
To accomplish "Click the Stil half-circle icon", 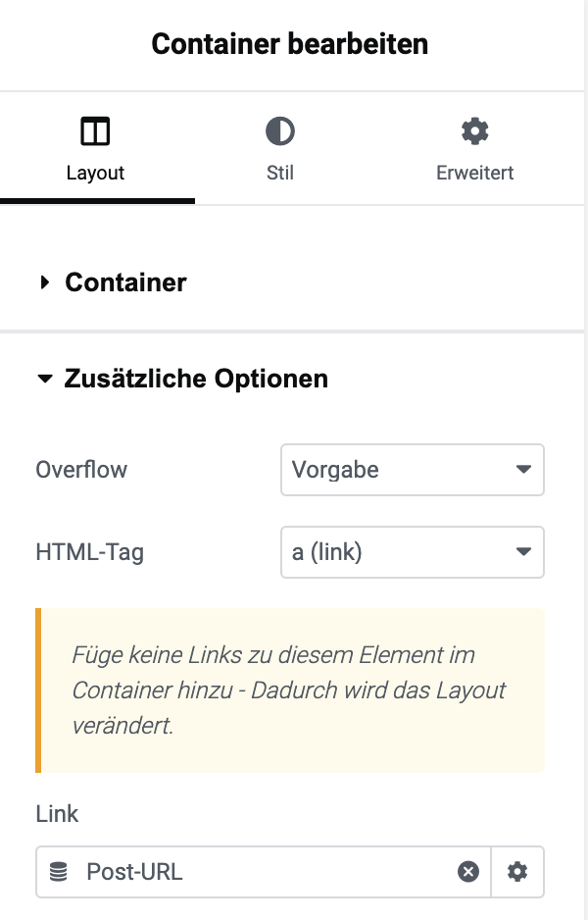I will [280, 130].
